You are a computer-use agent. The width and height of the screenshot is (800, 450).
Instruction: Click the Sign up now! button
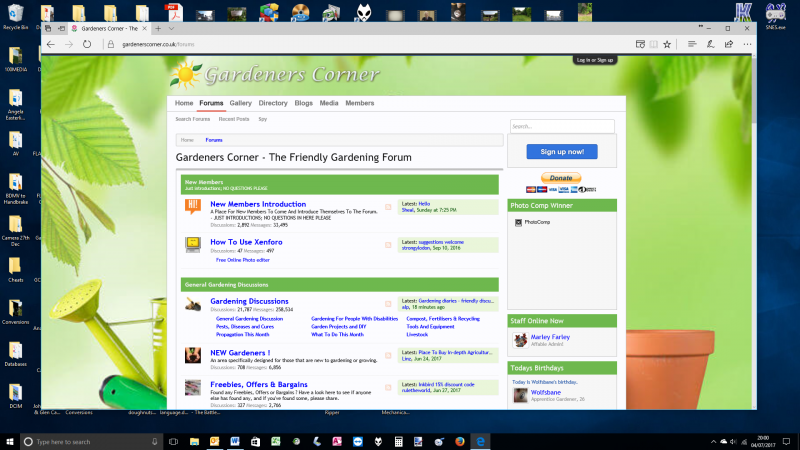point(562,152)
